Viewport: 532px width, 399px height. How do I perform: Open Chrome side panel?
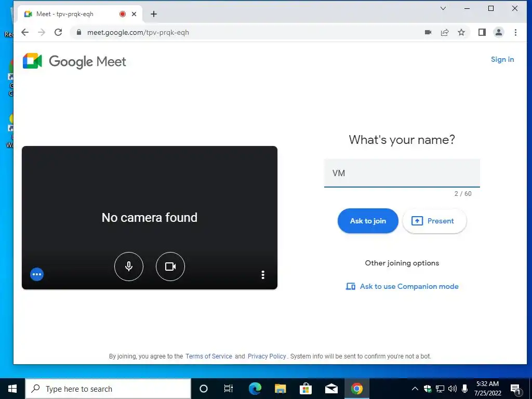point(482,32)
